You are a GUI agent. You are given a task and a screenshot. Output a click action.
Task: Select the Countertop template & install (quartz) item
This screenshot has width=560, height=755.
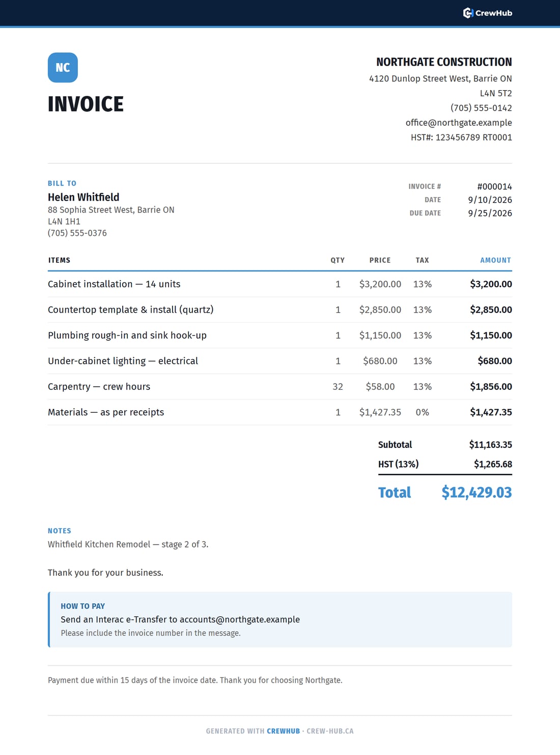coord(131,310)
